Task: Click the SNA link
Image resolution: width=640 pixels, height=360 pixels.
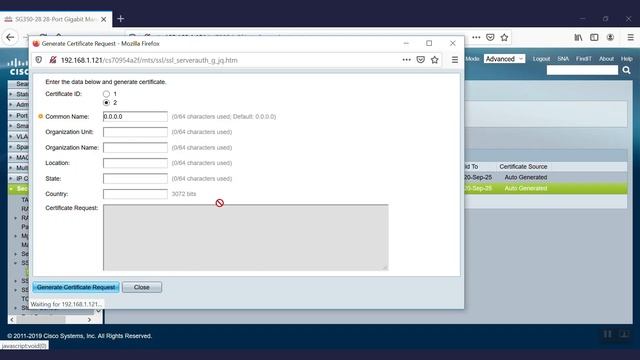Action: point(563,59)
